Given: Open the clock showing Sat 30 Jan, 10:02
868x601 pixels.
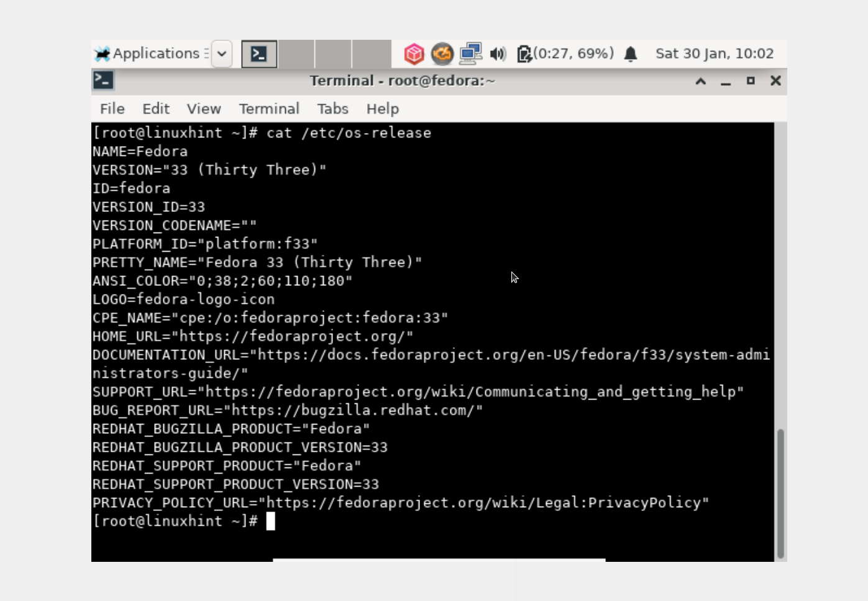Looking at the screenshot, I should tap(715, 53).
